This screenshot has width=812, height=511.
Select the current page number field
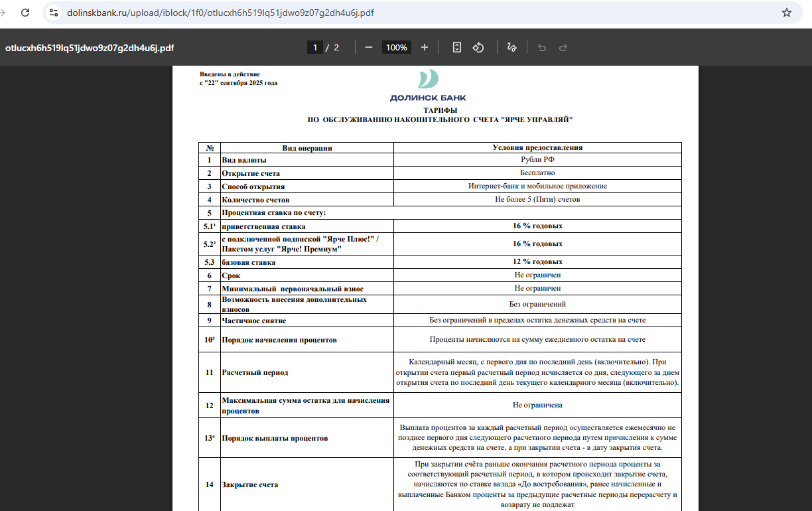coord(315,47)
